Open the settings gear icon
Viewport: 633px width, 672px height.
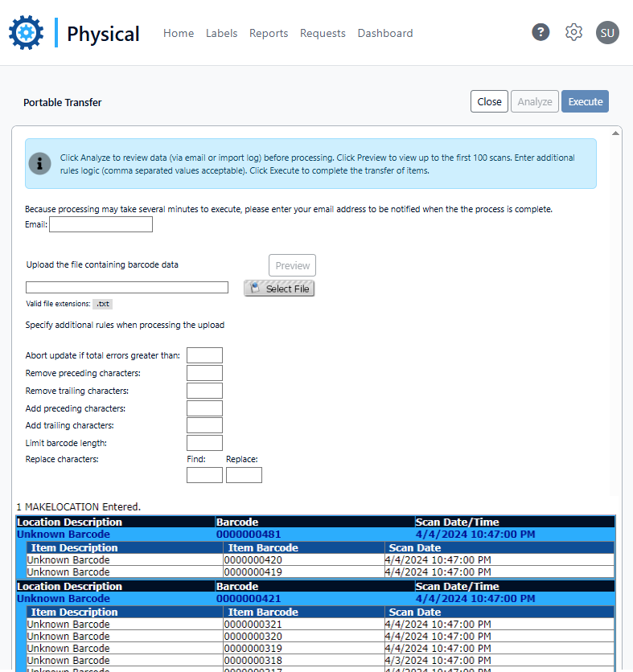[x=573, y=32]
